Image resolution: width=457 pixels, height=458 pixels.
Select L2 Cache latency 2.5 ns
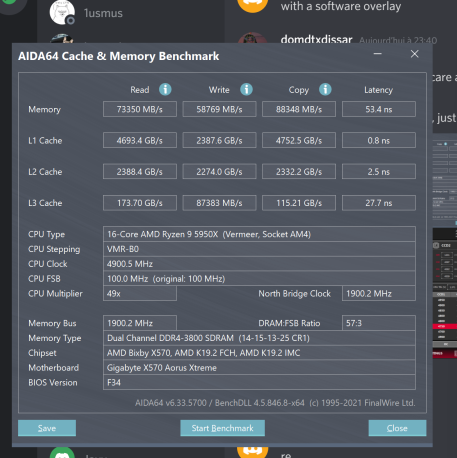pyautogui.click(x=379, y=172)
